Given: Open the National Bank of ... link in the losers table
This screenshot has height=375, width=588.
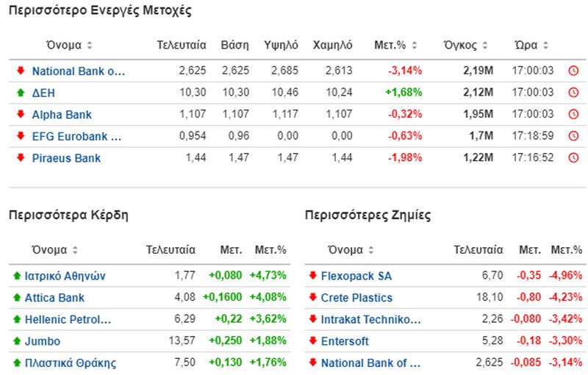Looking at the screenshot, I should 370,363.
